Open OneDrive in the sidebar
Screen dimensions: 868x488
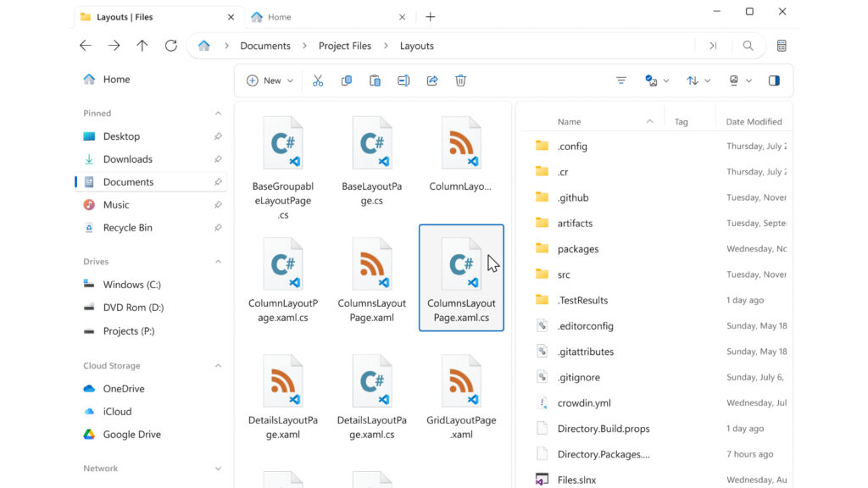tap(151, 388)
